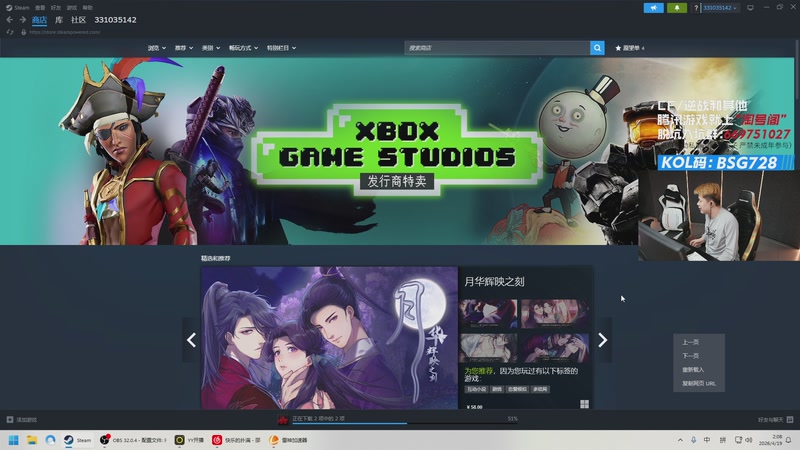
Task: Click the store URL in the address bar
Action: click(65, 32)
